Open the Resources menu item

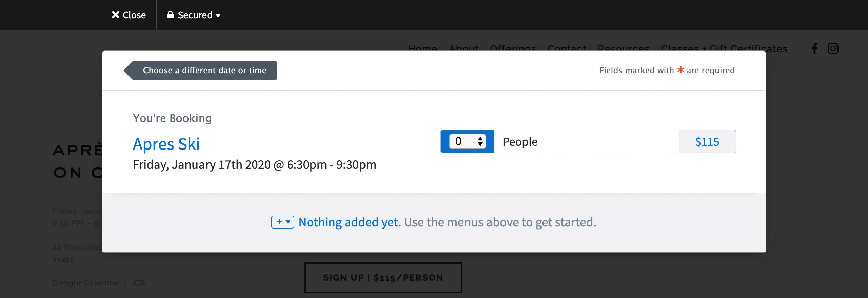624,48
